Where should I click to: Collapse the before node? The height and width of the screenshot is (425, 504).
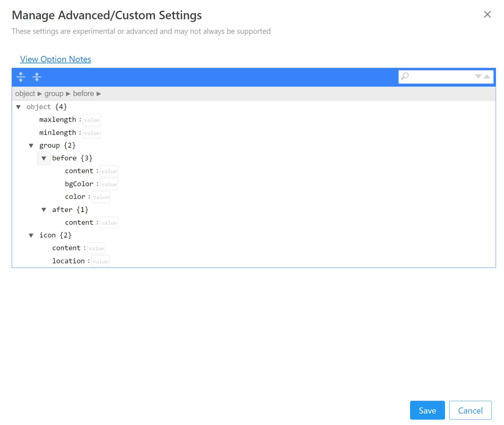[x=44, y=158]
